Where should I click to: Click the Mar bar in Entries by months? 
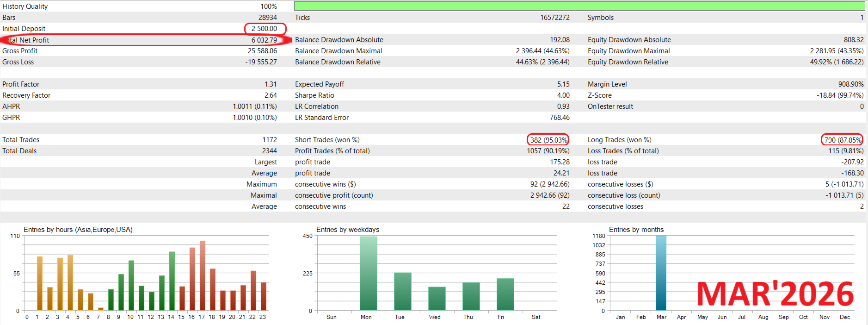(661, 273)
